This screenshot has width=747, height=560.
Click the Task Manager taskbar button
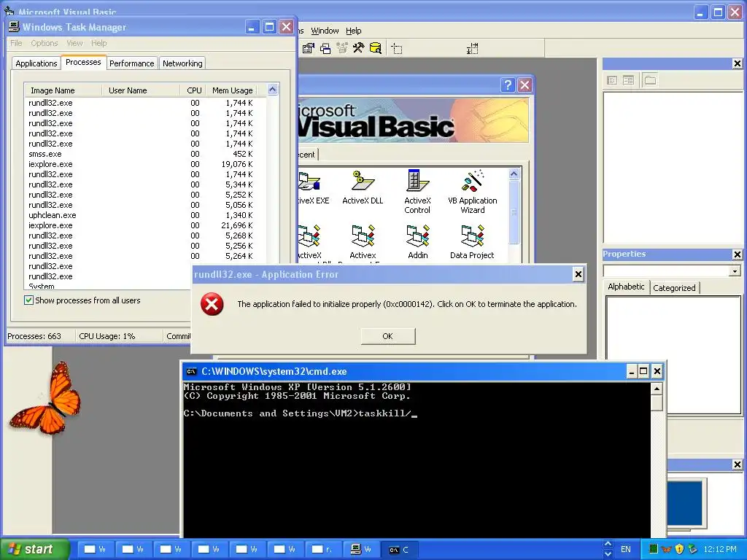pyautogui.click(x=362, y=550)
